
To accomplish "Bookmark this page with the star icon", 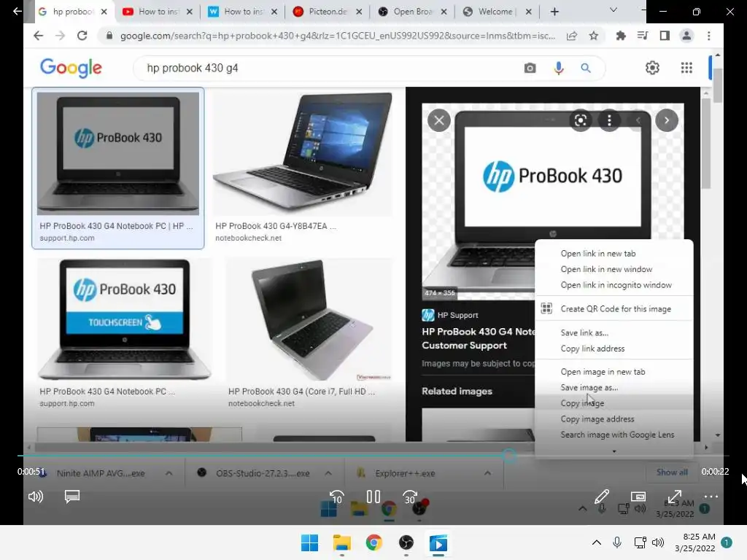I will click(594, 36).
